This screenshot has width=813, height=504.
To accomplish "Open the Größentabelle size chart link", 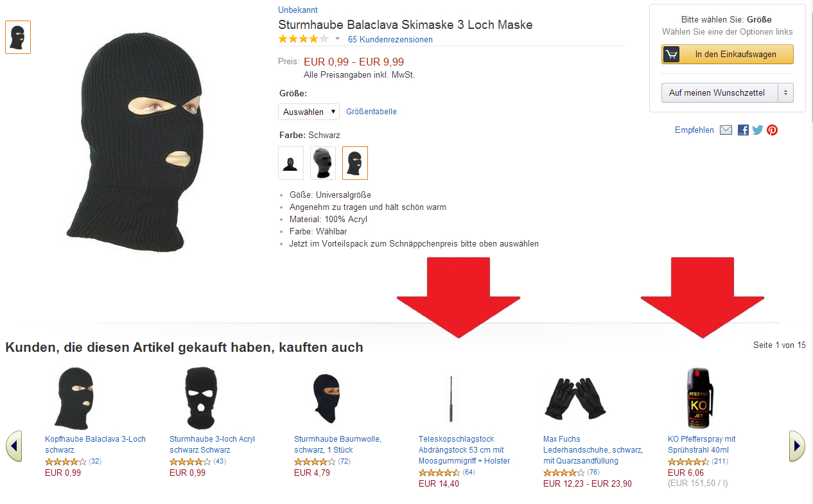I will click(x=371, y=112).
